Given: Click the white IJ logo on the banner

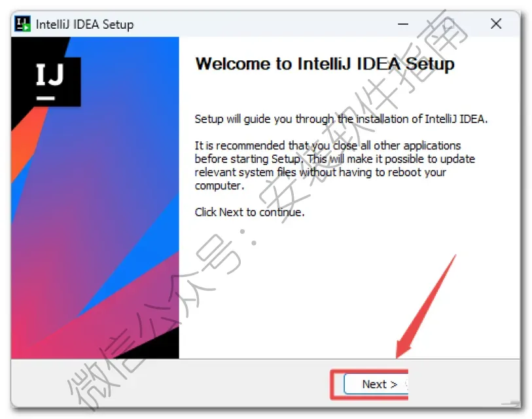Looking at the screenshot, I should 50,75.
